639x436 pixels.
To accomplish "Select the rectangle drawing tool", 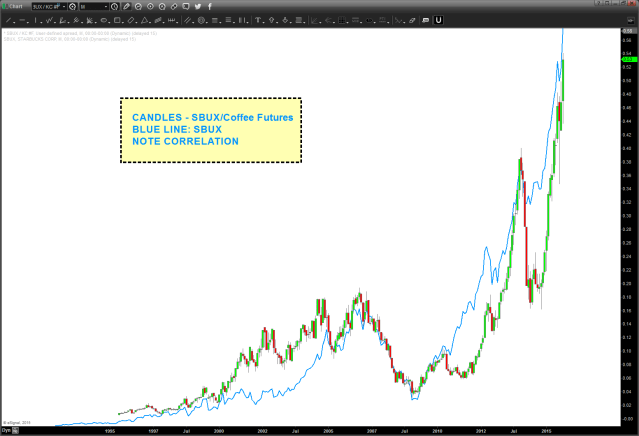I will click(117, 20).
